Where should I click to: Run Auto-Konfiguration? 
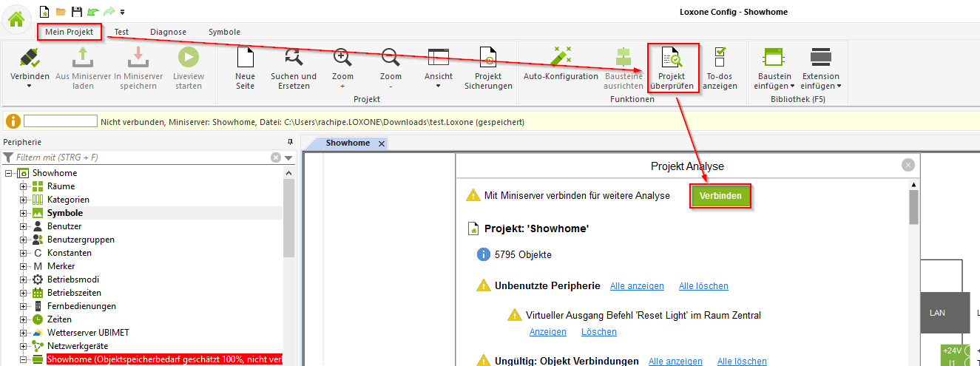click(561, 67)
